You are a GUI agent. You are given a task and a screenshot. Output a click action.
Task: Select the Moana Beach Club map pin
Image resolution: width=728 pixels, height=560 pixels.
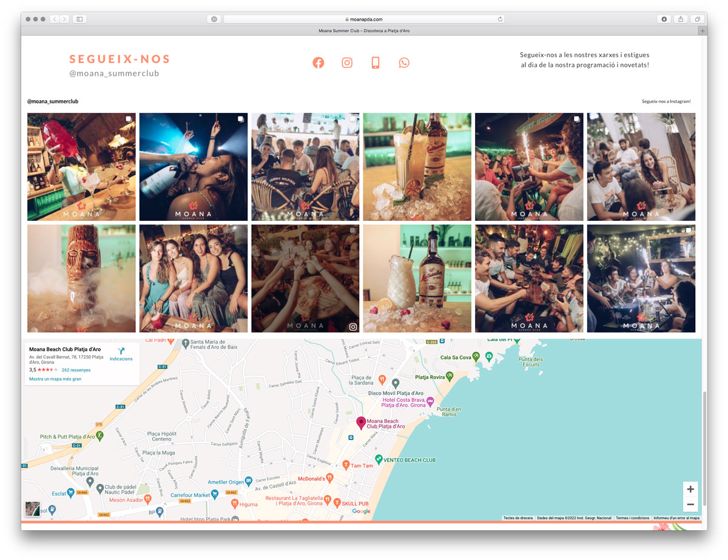[361, 423]
